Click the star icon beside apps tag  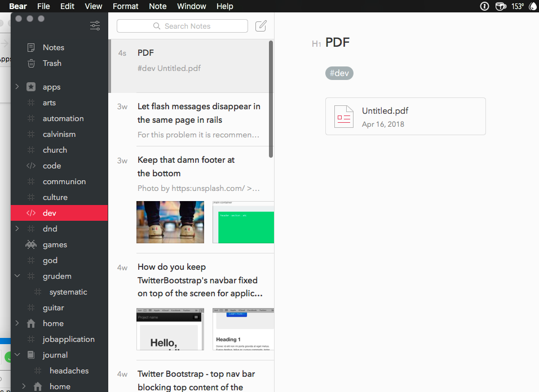31,87
